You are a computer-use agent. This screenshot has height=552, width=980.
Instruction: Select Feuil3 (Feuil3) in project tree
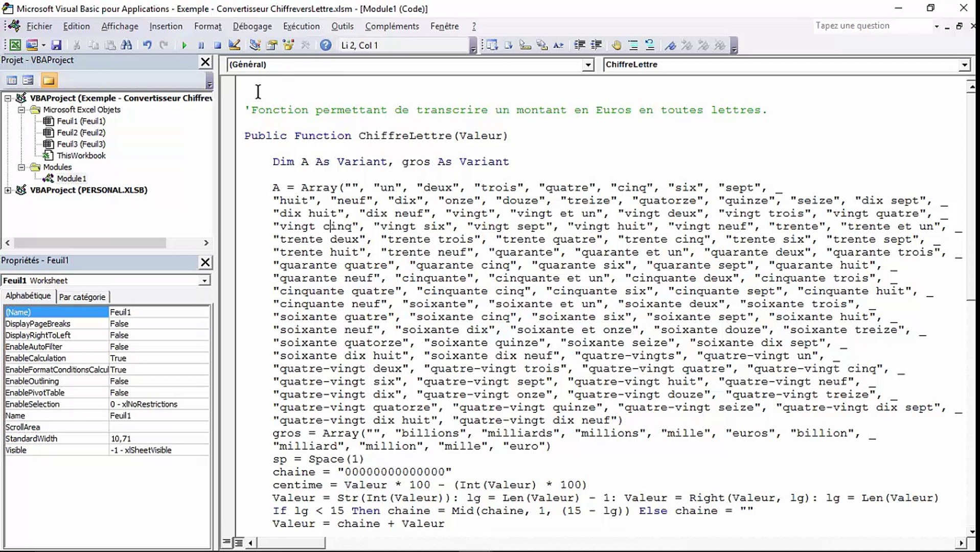click(x=81, y=144)
